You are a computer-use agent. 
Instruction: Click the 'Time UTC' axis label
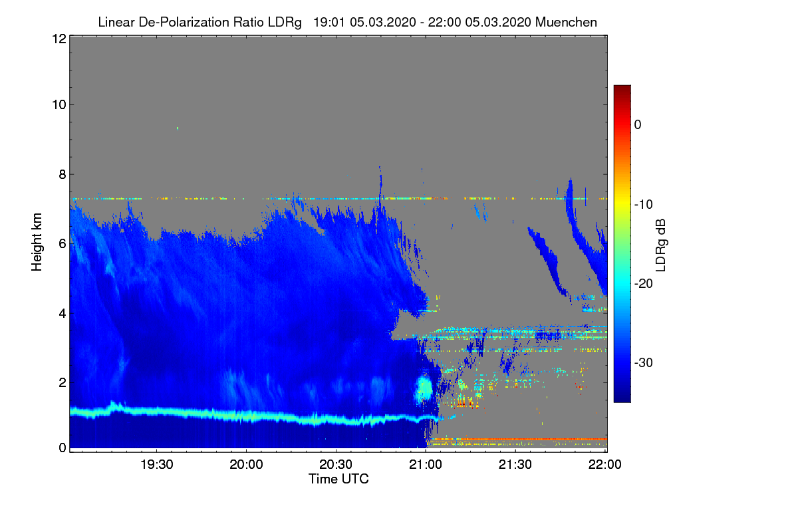click(x=338, y=479)
